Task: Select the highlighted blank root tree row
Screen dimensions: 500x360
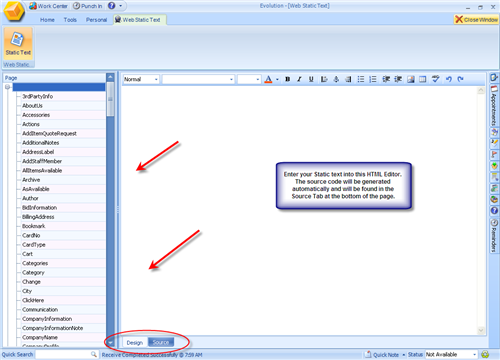Action: (59, 87)
